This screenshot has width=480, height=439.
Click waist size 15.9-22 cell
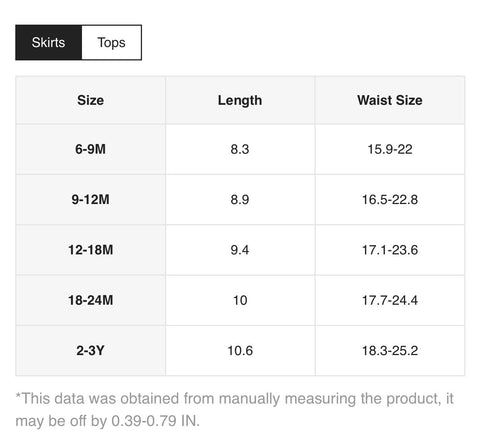[x=390, y=149]
